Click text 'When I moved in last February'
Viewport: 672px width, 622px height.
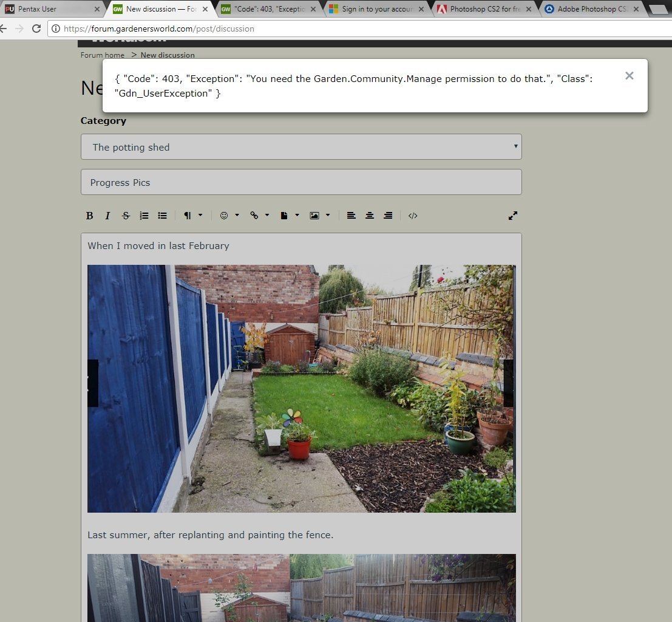coord(158,246)
